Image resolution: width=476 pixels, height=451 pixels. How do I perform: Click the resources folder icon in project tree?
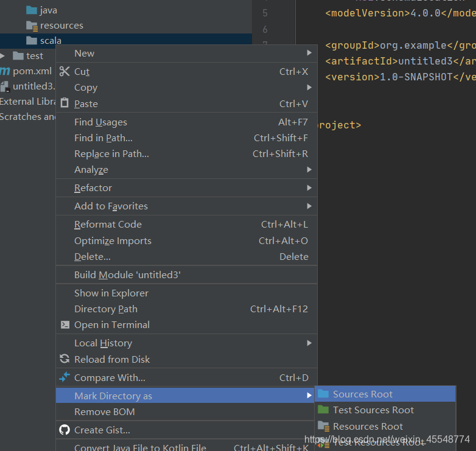point(32,26)
